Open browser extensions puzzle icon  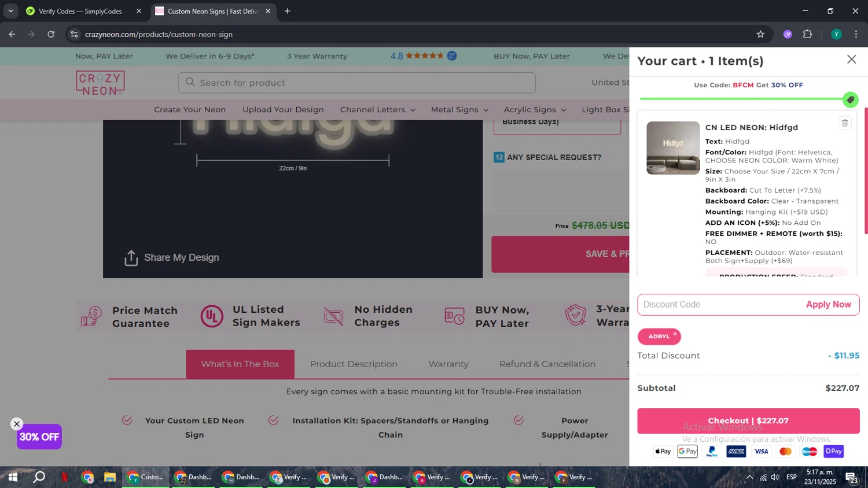point(808,35)
